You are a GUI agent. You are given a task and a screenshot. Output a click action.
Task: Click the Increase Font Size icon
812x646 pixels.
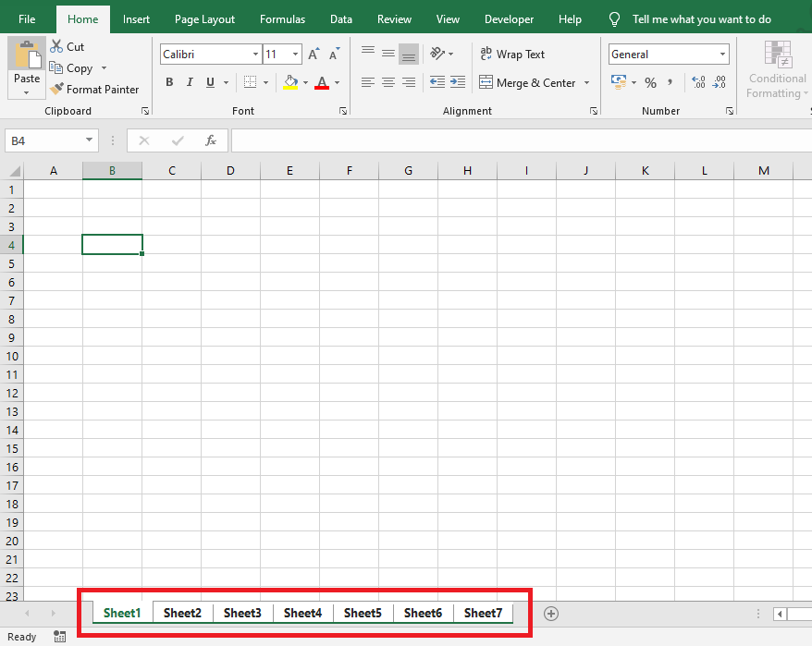[x=314, y=55]
